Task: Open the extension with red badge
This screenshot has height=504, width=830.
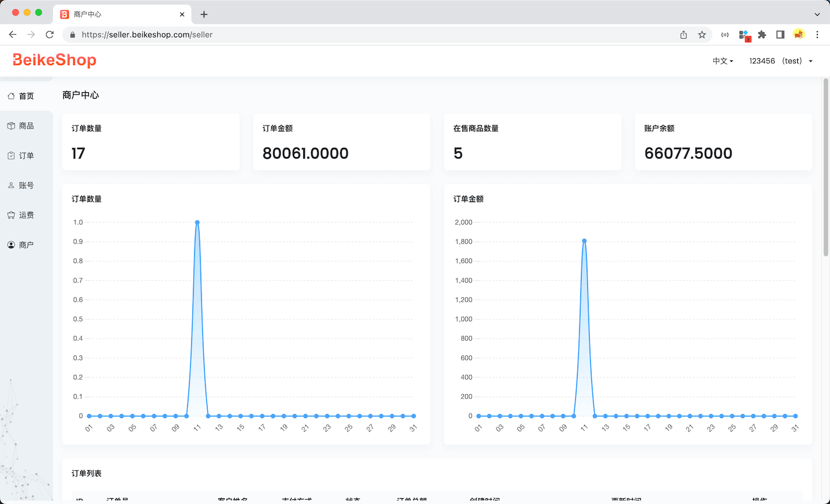Action: coord(744,36)
